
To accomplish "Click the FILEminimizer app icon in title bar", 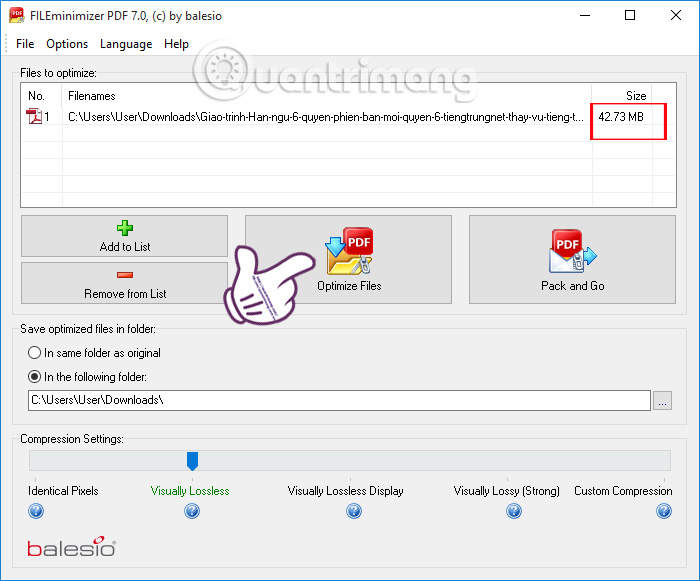I will tap(17, 15).
